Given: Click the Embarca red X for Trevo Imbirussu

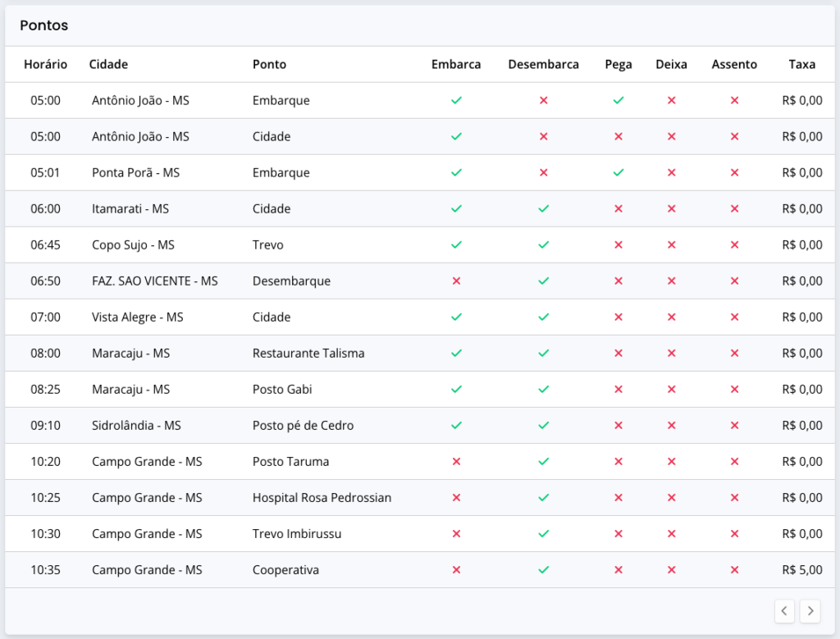Looking at the screenshot, I should coord(456,534).
